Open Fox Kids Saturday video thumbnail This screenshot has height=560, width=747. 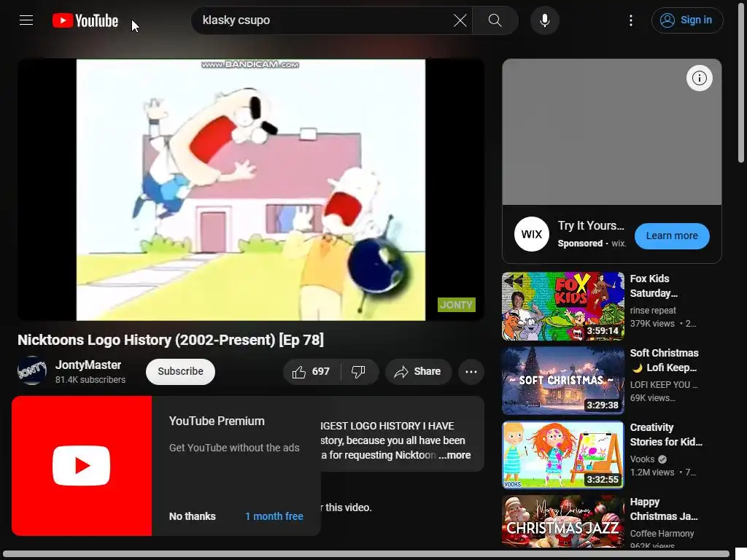[562, 306]
